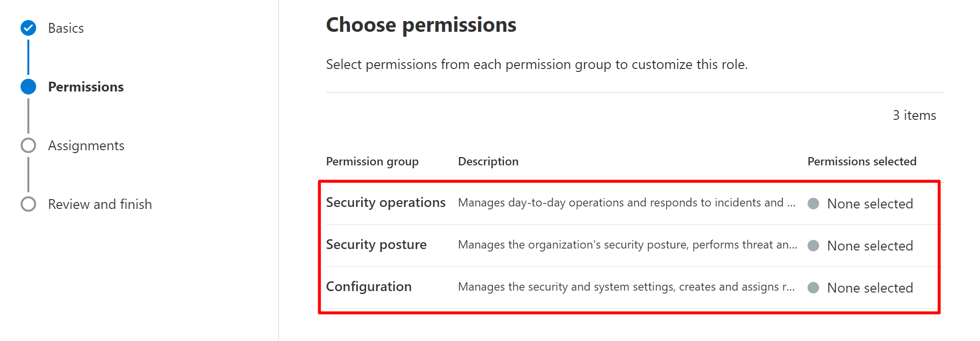980x341 pixels.
Task: Click the Review and finish step circle
Action: coord(28,204)
